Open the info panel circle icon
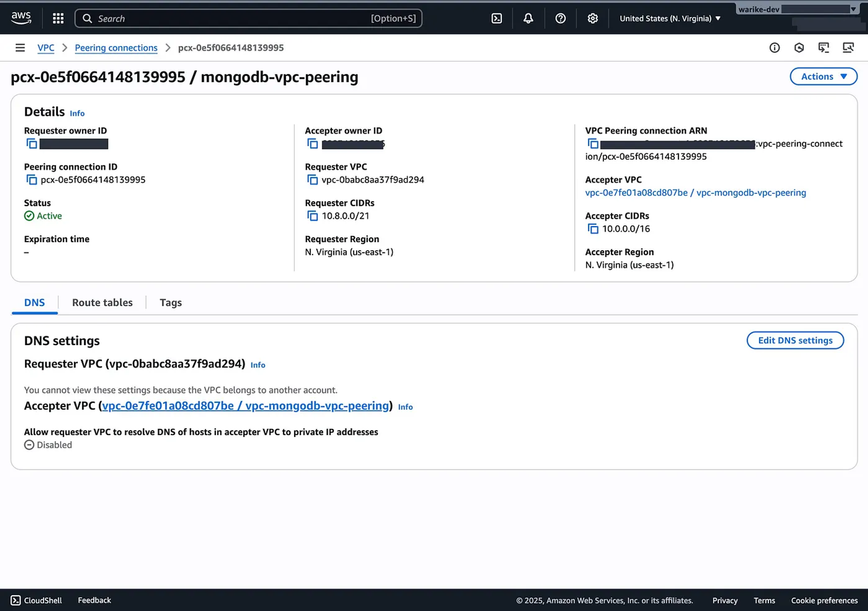Viewport: 868px width, 611px height. tap(774, 48)
